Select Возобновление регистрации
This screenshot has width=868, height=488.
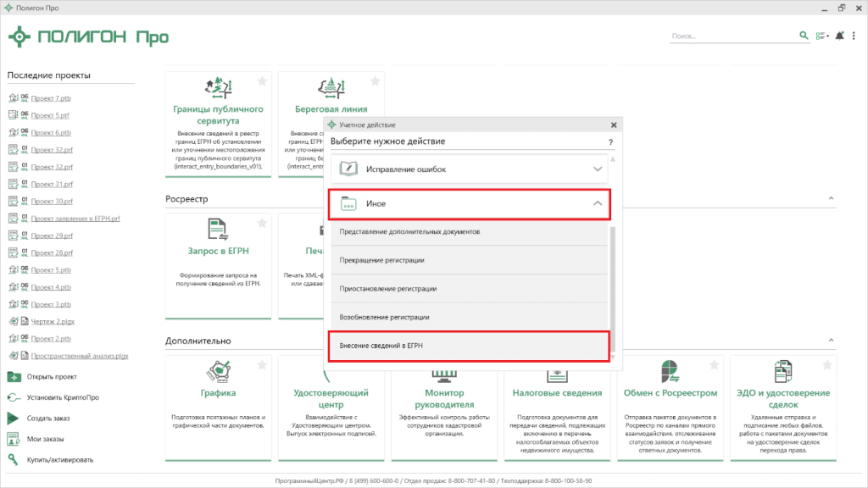[469, 317]
